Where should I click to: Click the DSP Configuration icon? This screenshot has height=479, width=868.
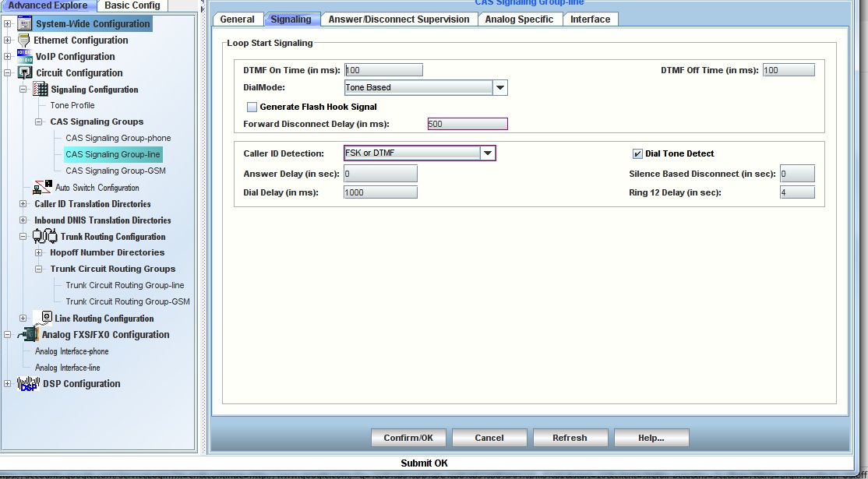tap(28, 383)
